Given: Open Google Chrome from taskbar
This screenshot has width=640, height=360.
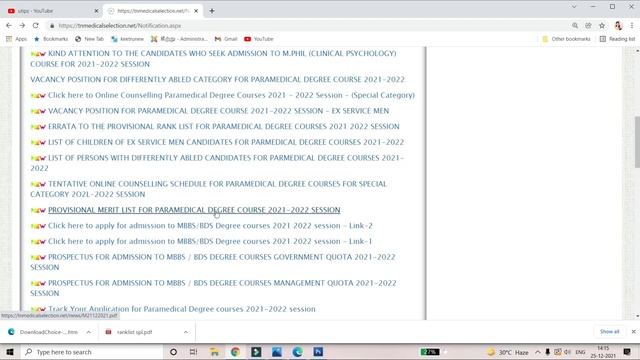Looking at the screenshot, I should tap(235, 352).
